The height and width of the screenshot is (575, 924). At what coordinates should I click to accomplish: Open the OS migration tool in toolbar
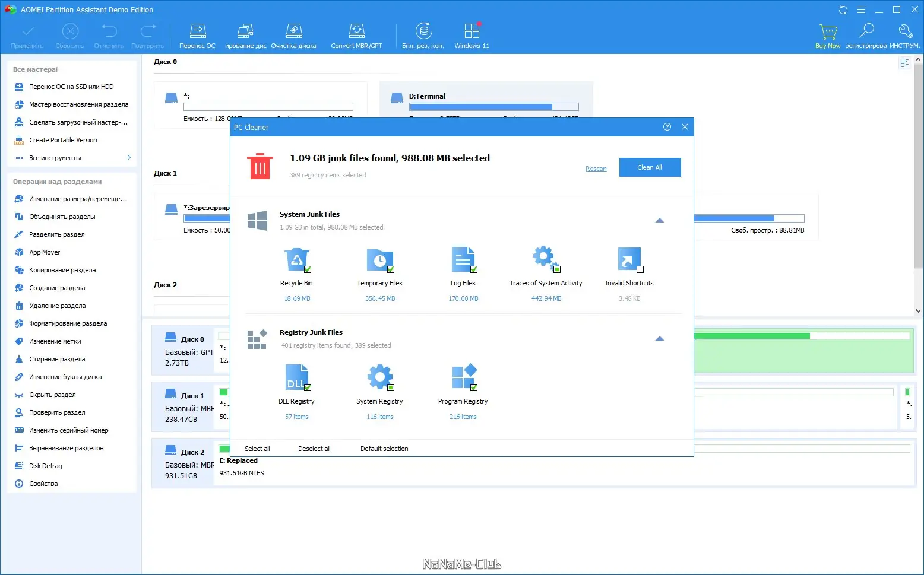pyautogui.click(x=197, y=36)
